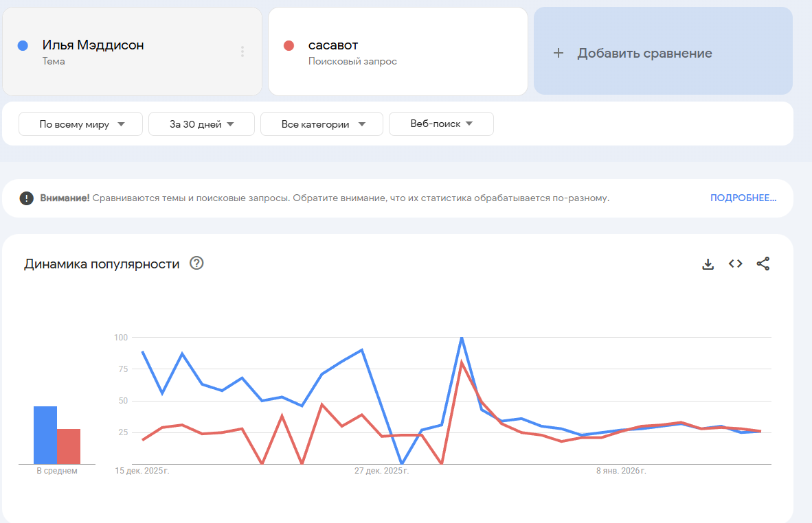Open the ПОДРОБНЕЕ link
812x523 pixels.
pyautogui.click(x=743, y=198)
